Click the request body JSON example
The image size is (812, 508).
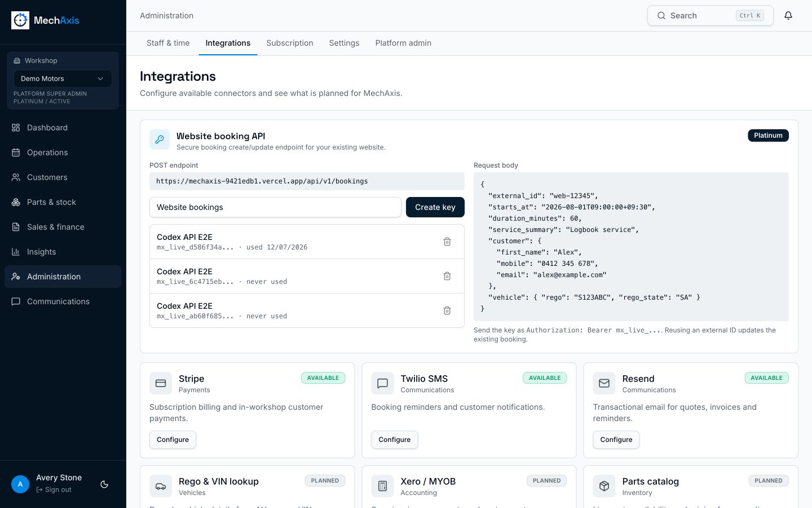pyautogui.click(x=631, y=247)
